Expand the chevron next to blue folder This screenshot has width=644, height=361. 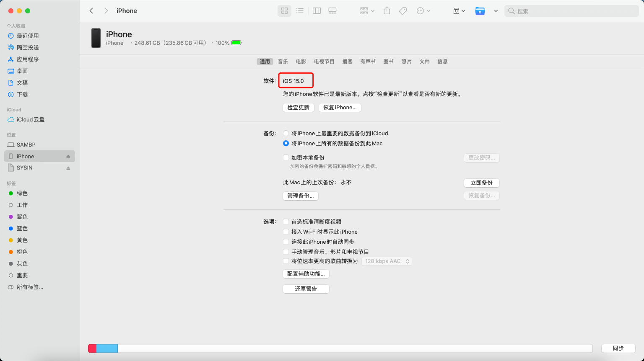496,11
